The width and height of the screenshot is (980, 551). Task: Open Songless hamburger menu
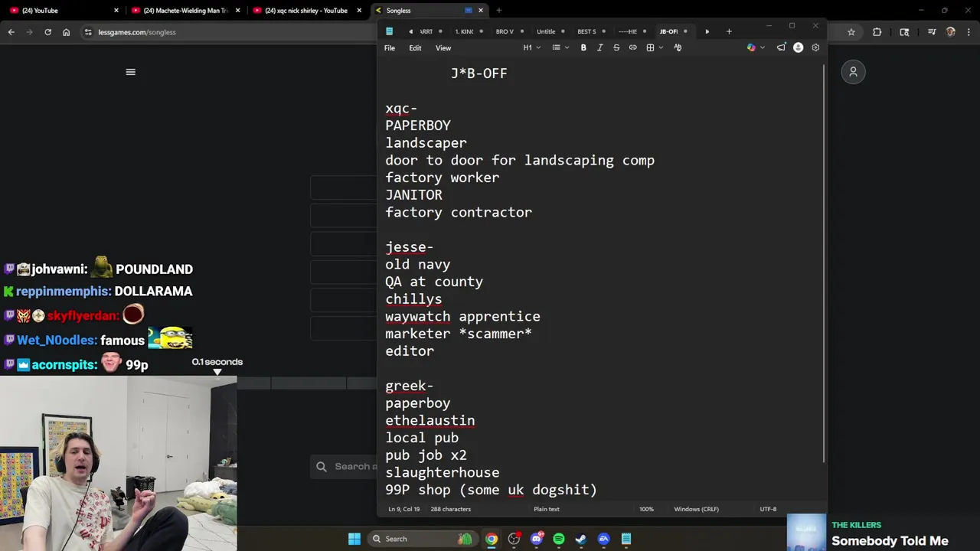click(130, 72)
